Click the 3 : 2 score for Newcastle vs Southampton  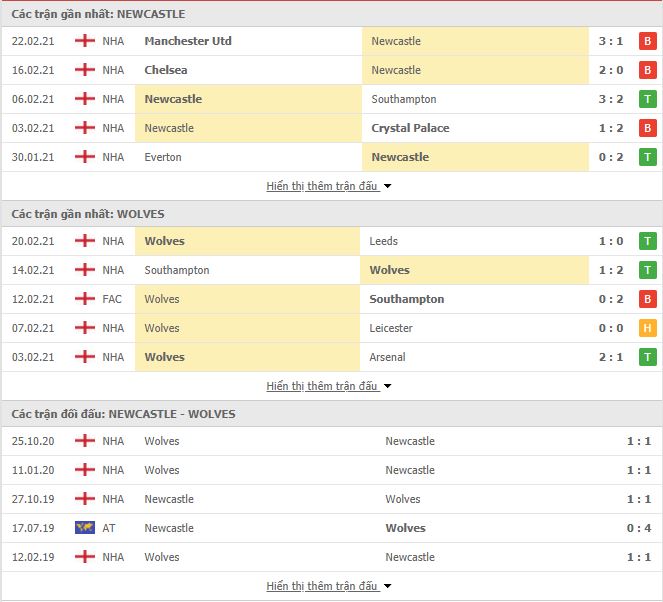[611, 99]
